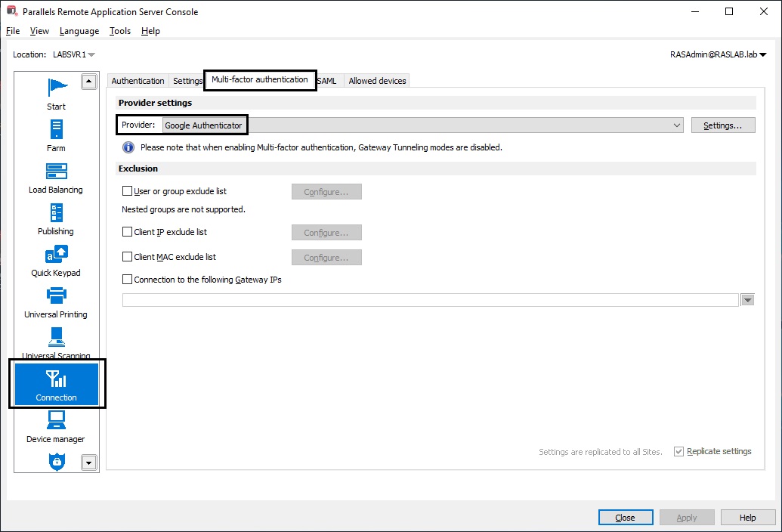Open the Publishing category
The height and width of the screenshot is (532, 782).
[x=56, y=219]
